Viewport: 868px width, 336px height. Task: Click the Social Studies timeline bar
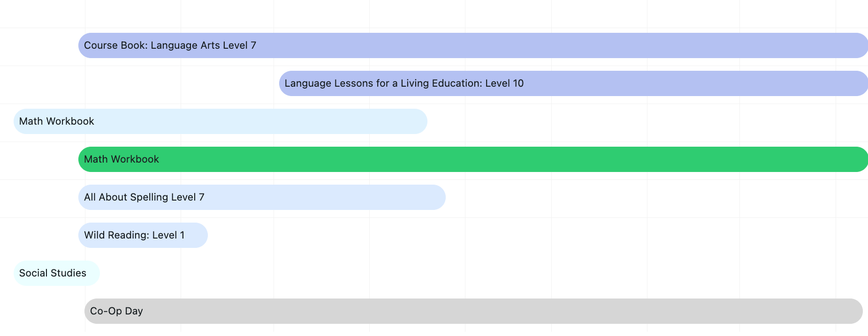[x=56, y=273]
